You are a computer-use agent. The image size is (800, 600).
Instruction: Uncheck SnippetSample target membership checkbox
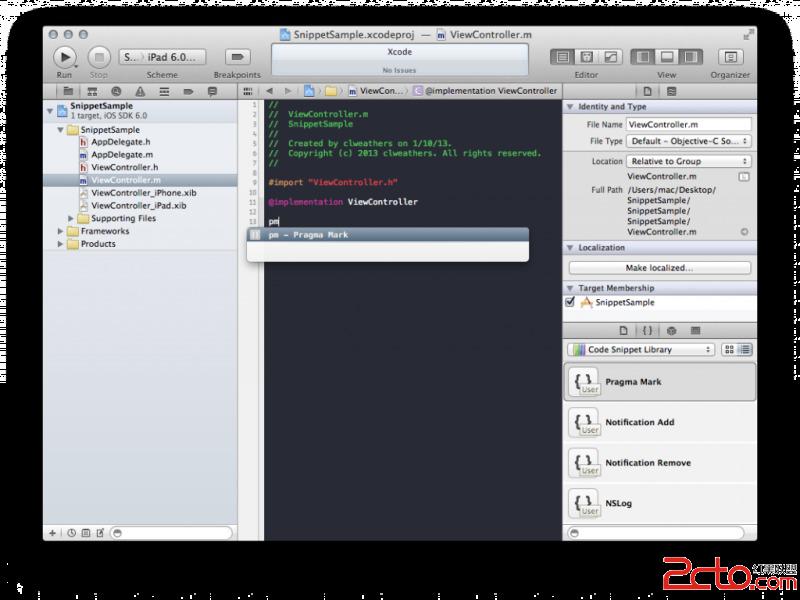(570, 302)
